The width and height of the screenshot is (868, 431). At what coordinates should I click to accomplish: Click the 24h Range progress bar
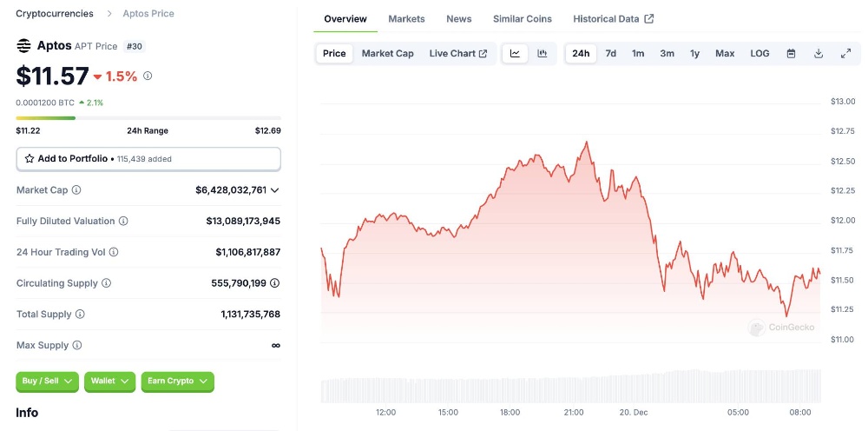point(148,118)
